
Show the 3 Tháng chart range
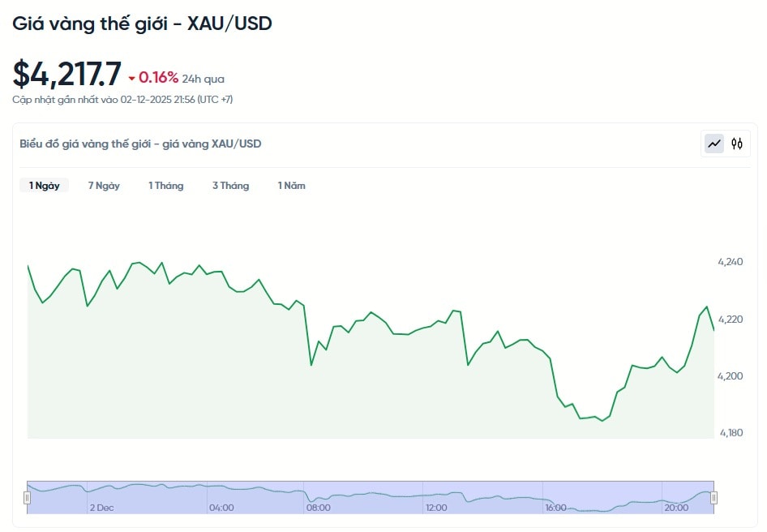coord(230,186)
